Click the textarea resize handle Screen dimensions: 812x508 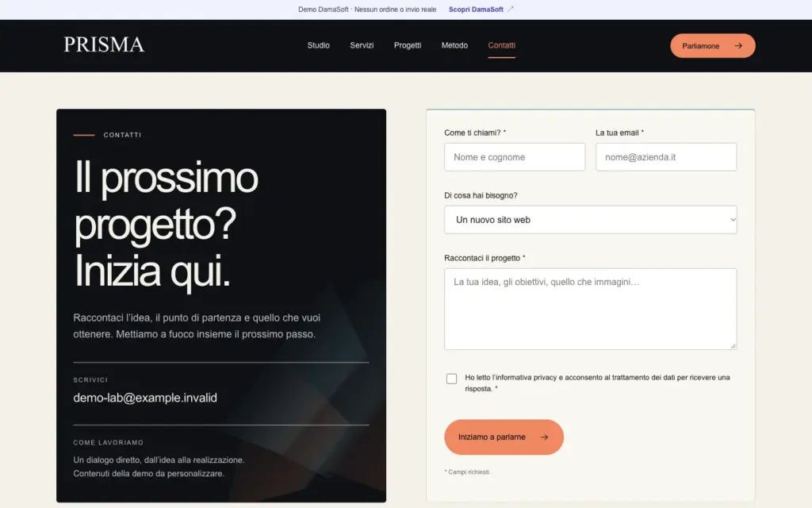point(733,346)
